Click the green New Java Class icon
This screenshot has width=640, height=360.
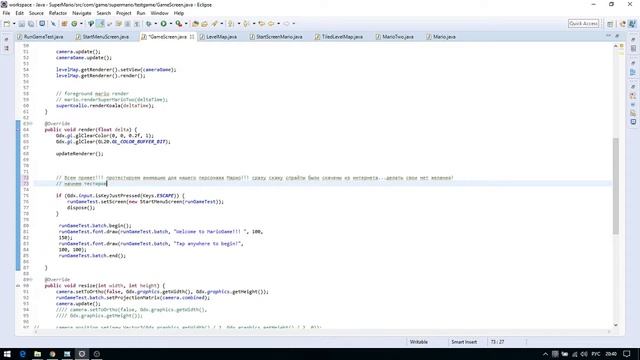point(74,24)
